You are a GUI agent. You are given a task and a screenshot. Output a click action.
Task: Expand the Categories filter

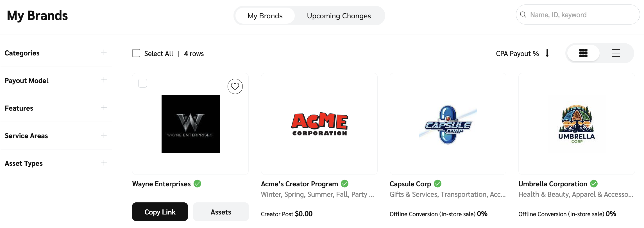coord(104,52)
